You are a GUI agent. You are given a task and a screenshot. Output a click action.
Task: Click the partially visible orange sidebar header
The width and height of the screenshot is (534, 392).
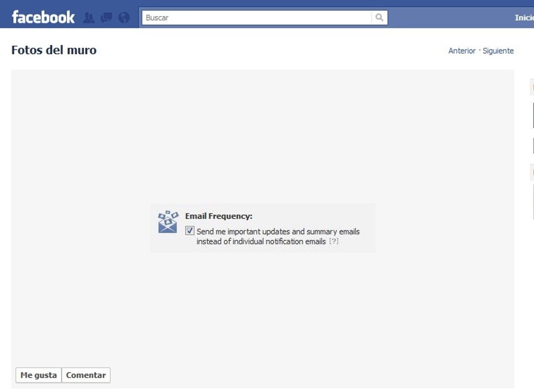(x=531, y=88)
